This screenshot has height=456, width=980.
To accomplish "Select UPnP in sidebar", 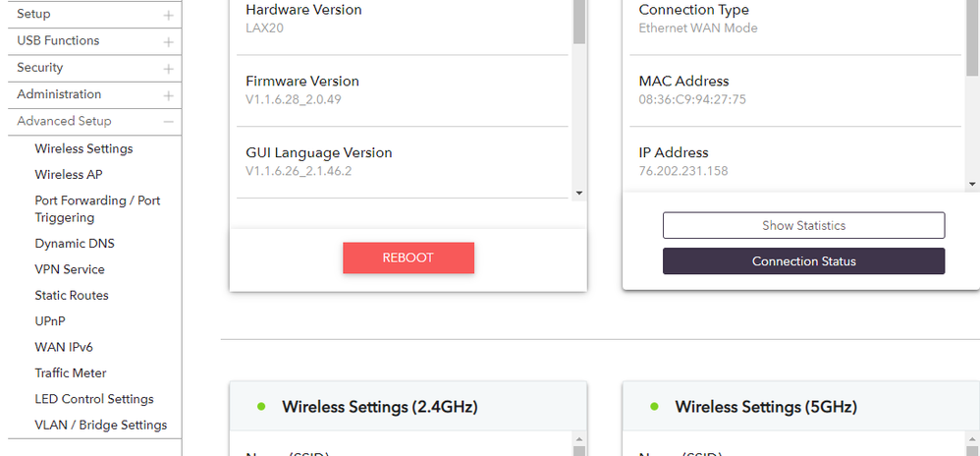I will (x=50, y=321).
